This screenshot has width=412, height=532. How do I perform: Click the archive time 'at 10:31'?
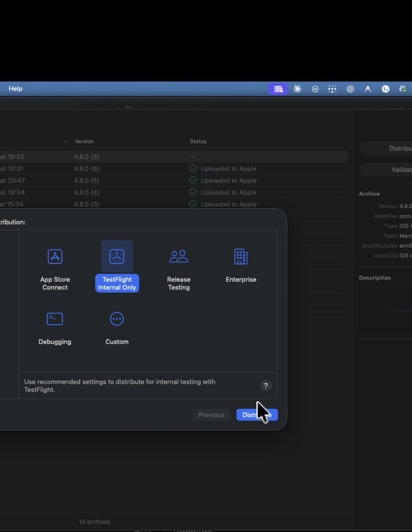[12, 168]
